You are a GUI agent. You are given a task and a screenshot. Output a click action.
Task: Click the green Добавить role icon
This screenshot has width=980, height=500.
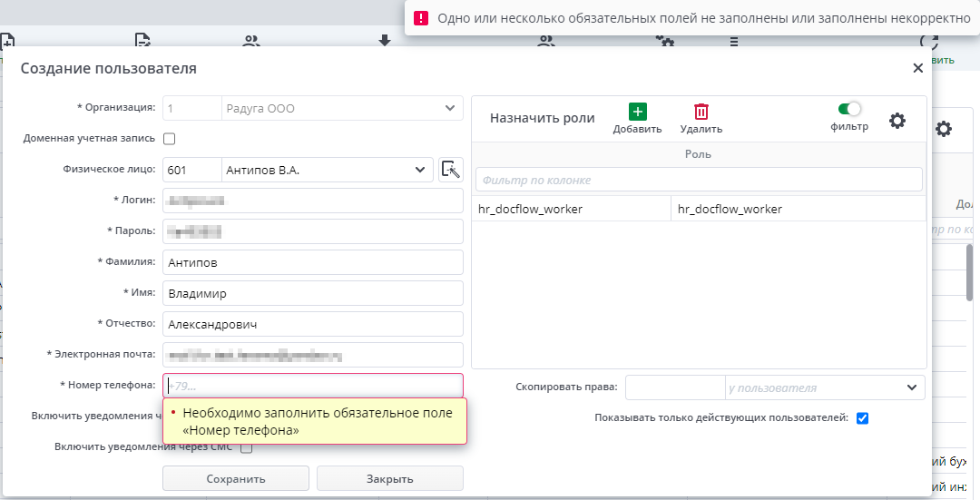point(637,112)
